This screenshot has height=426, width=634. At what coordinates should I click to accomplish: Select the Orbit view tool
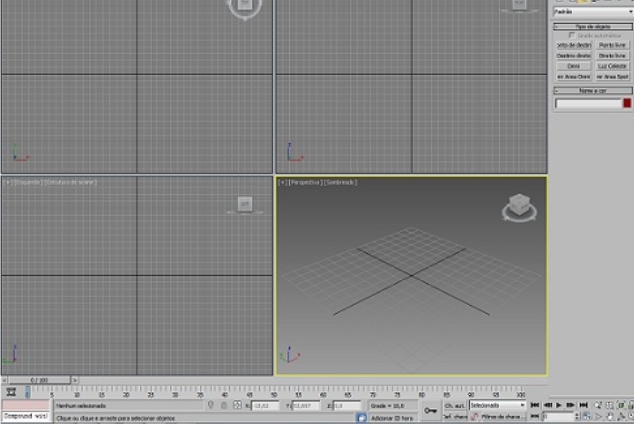point(621,416)
